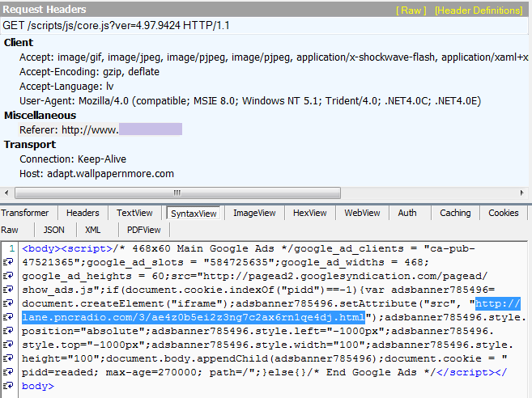The image size is (532, 398).
Task: Click the wrap icon beside the 'height="100"' code line
Action: 8,358
